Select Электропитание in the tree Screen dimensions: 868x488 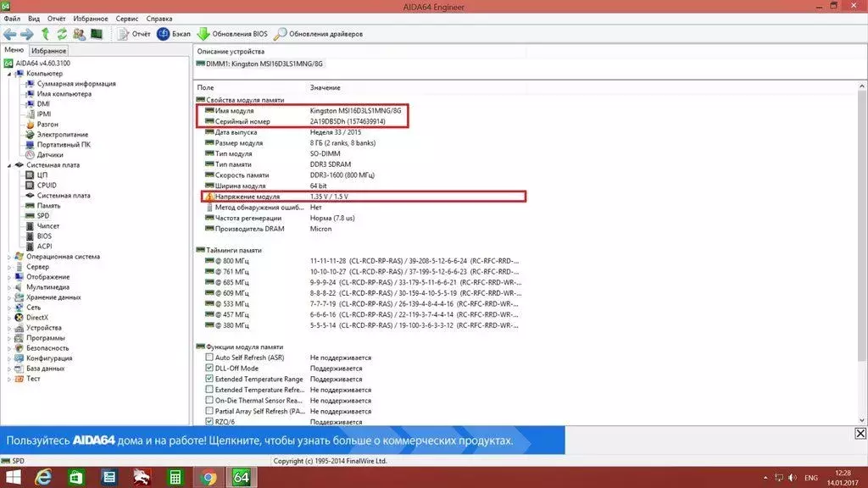click(x=63, y=135)
